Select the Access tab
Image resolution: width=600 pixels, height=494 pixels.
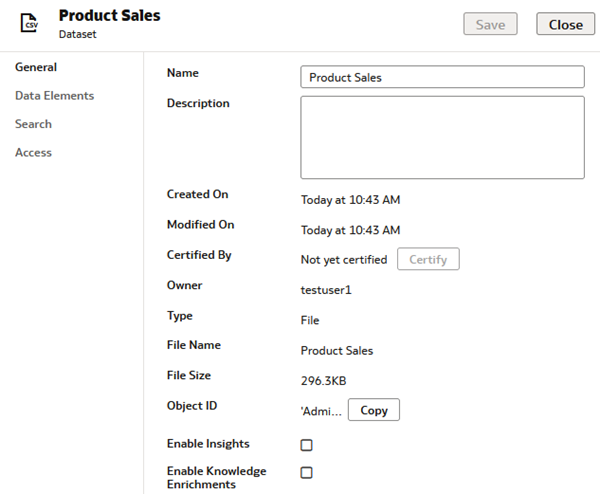click(x=33, y=153)
